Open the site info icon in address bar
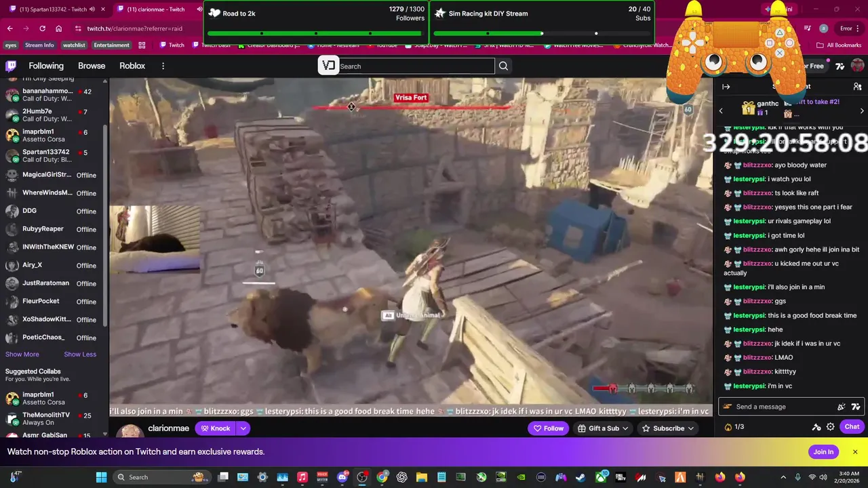Image resolution: width=868 pixels, height=488 pixels. click(79, 28)
